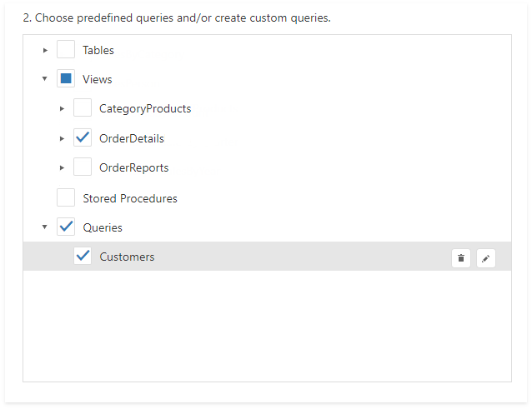Toggle the Views checkbox
This screenshot has width=532, height=409.
click(66, 79)
